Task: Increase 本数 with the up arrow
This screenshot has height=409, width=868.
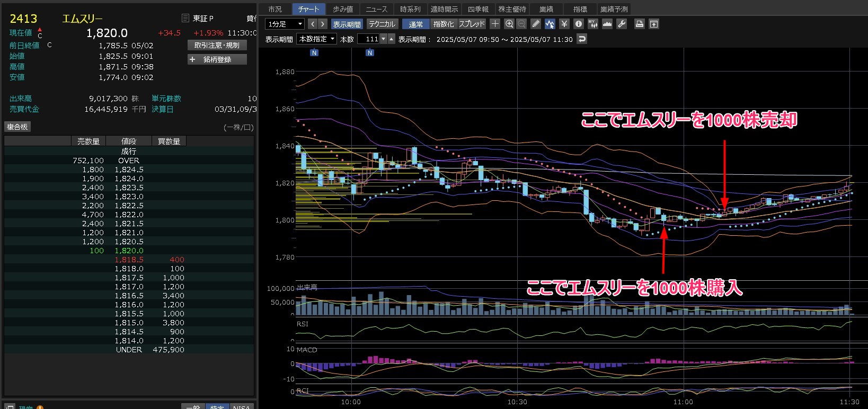Action: click(392, 39)
